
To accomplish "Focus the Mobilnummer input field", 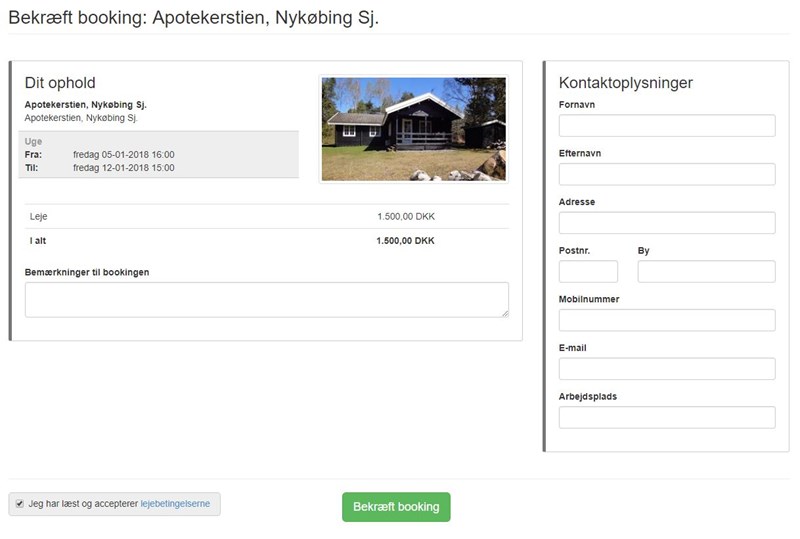I will point(667,320).
